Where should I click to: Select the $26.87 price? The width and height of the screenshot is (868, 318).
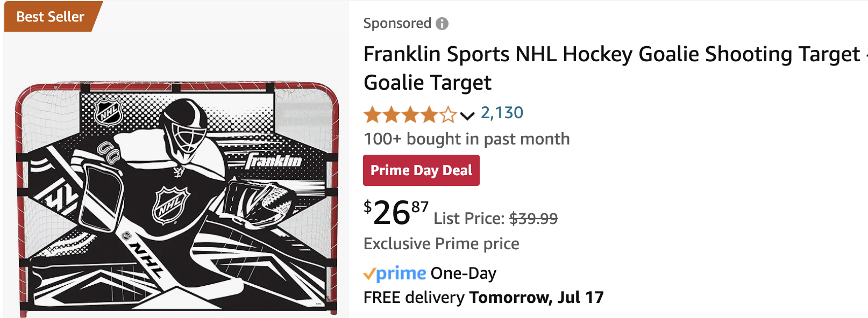click(x=396, y=212)
